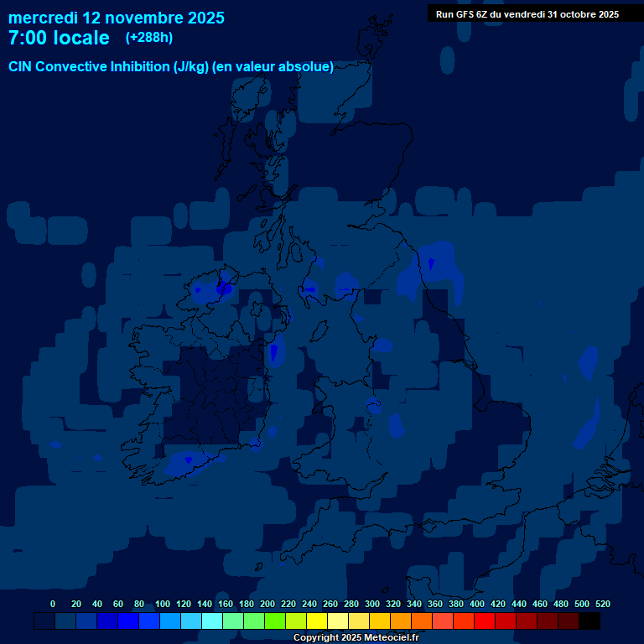Click the legend value label 520
Viewport: 644px width, 644px height.
point(602,604)
